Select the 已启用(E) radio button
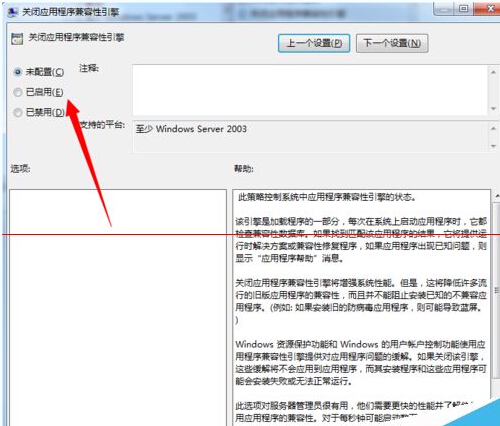 [18, 92]
